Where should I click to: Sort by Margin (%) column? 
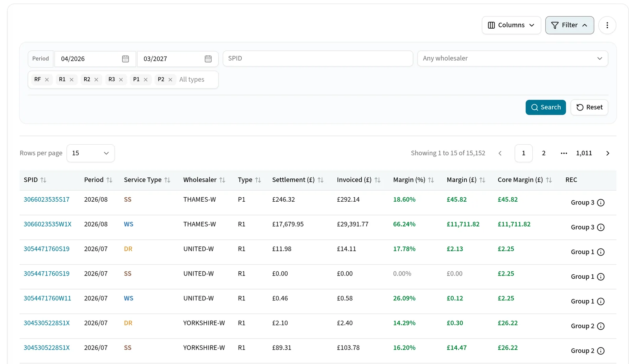pyautogui.click(x=431, y=180)
